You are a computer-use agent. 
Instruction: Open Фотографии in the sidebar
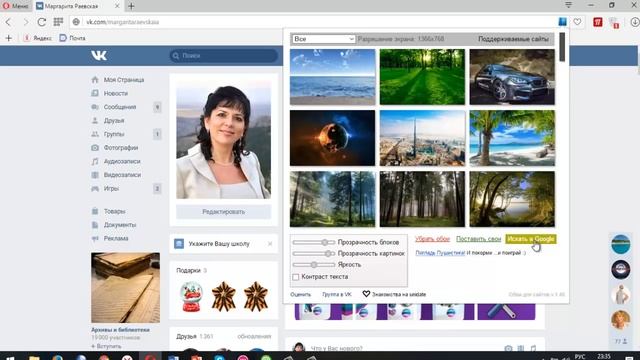tap(121, 148)
